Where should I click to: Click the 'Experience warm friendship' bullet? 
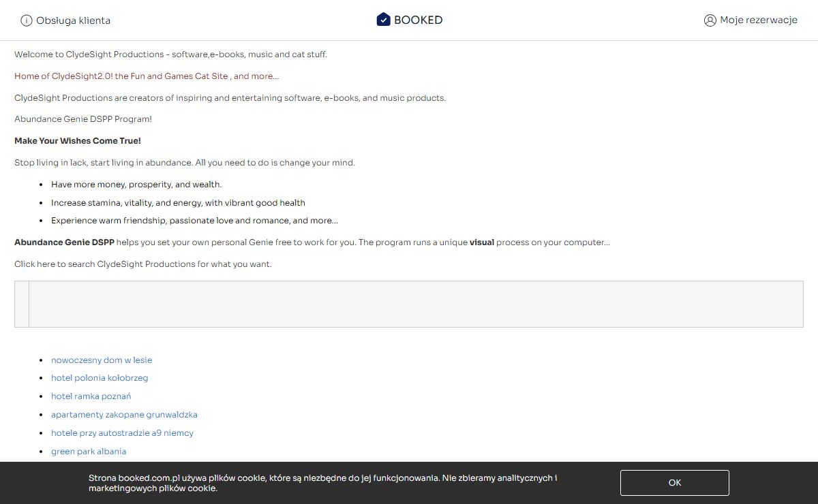pyautogui.click(x=194, y=221)
